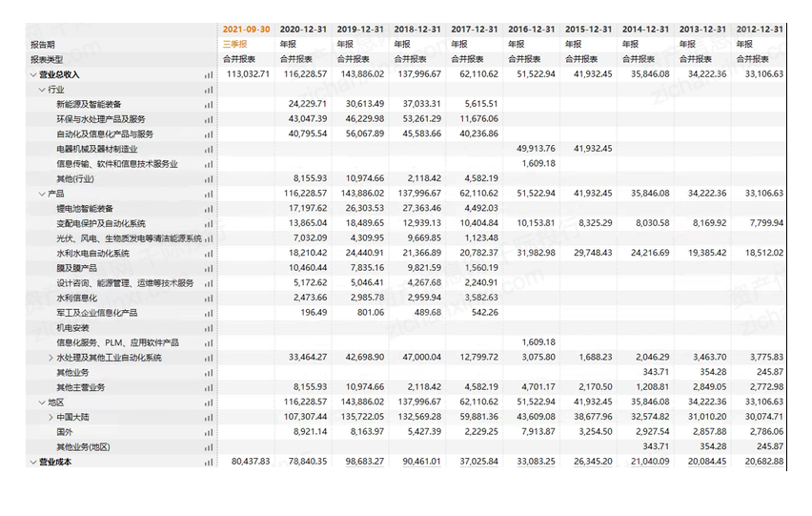Screen dimensions: 812x516
Task: Click chart icon beside 新能源及智能装备
Action: (x=208, y=104)
